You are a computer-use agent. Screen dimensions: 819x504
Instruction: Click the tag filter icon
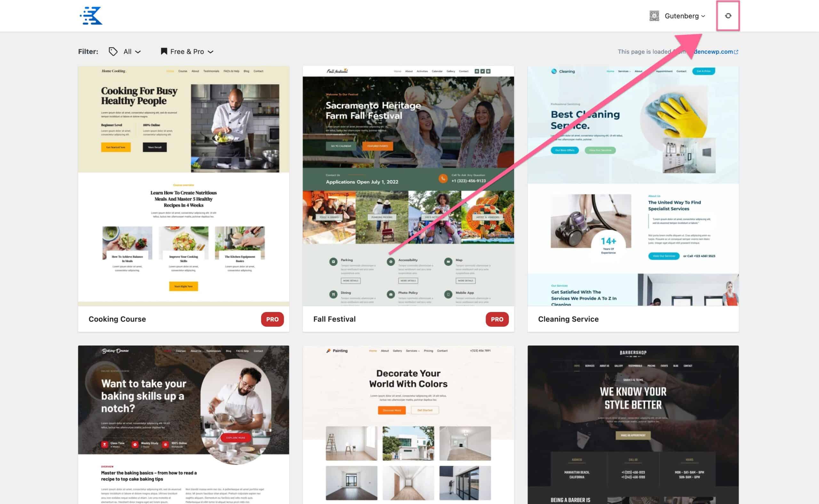[113, 51]
